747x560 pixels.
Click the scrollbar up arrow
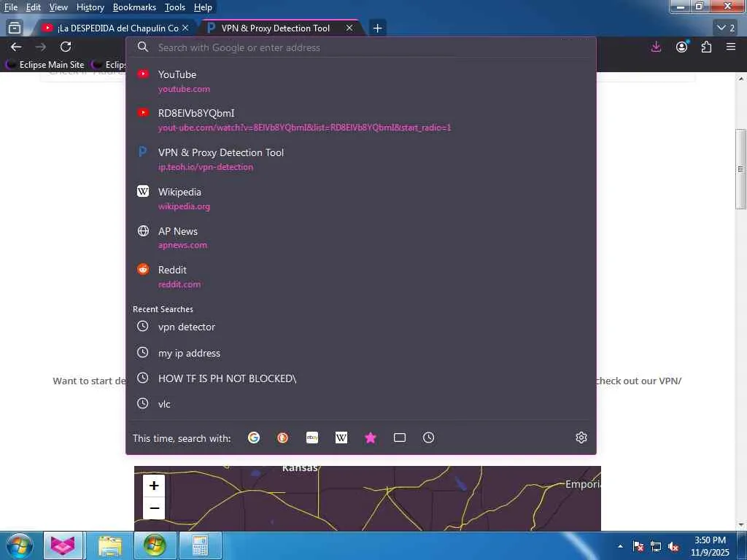pos(741,79)
